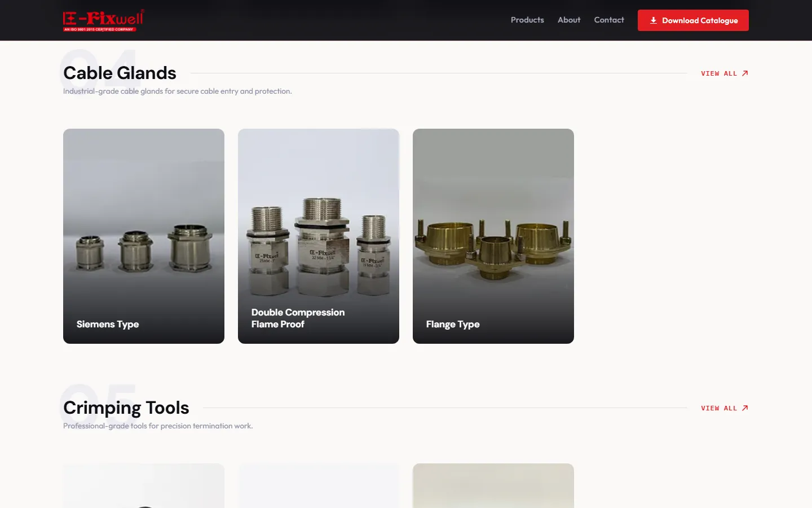The height and width of the screenshot is (508, 812).
Task: Click the download arrow icon in Catalogue button
Action: coord(653,20)
